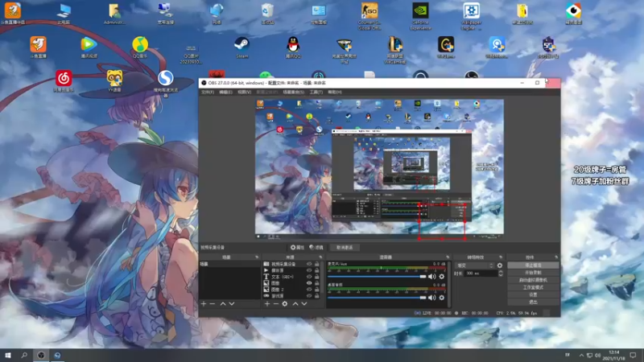
Task: Select the 腾讯视频 desktop icon
Action: (89, 47)
